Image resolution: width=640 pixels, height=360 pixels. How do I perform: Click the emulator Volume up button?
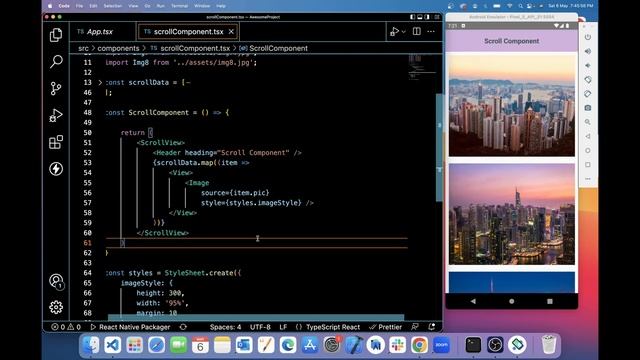pyautogui.click(x=588, y=51)
